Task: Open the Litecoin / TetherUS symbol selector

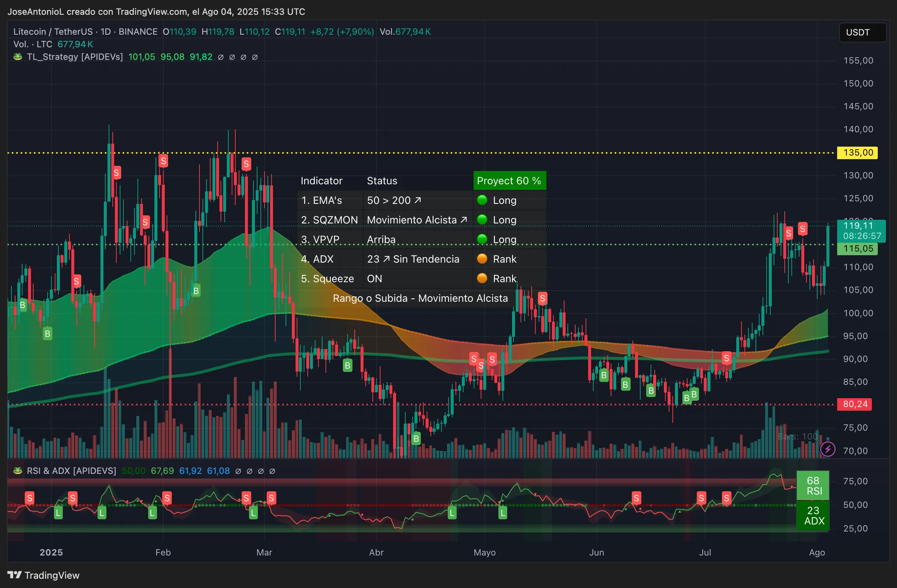Action: [x=53, y=32]
